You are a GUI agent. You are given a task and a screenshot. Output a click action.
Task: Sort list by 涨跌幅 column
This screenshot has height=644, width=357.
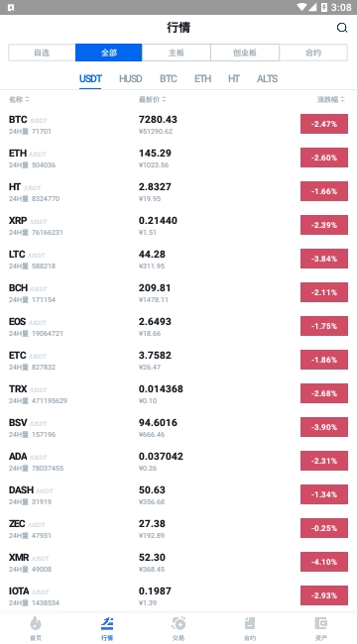click(x=331, y=99)
